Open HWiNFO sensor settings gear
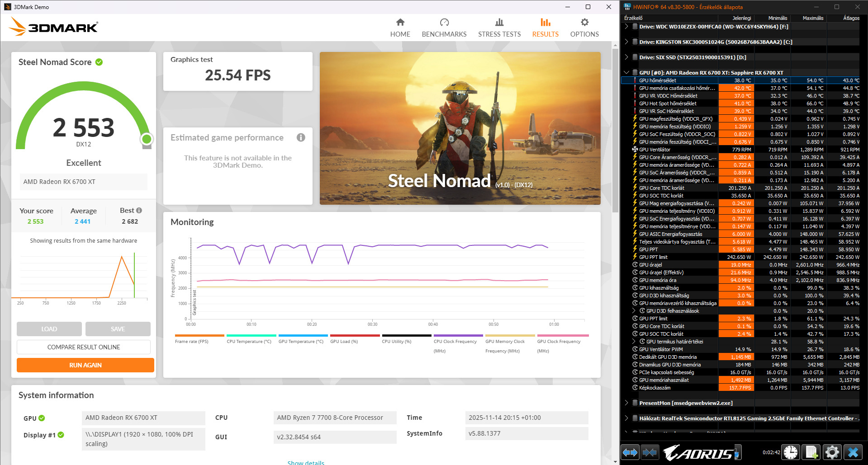 832,452
